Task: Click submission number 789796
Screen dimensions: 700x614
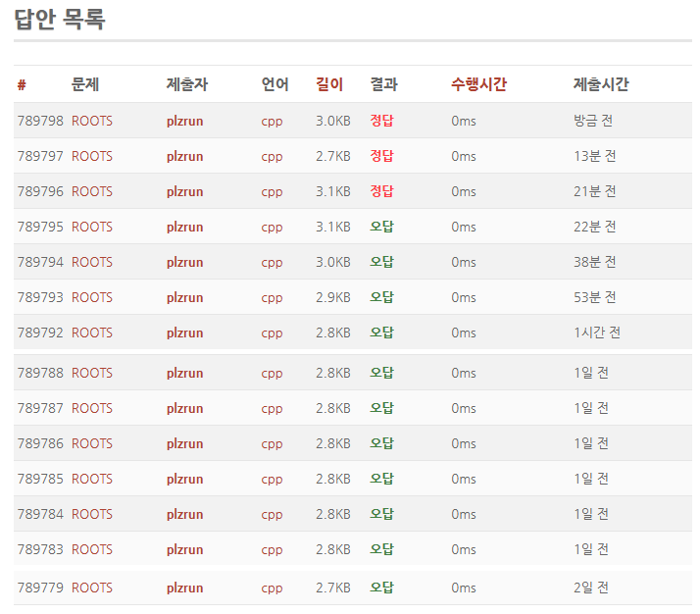Action: coord(40,191)
